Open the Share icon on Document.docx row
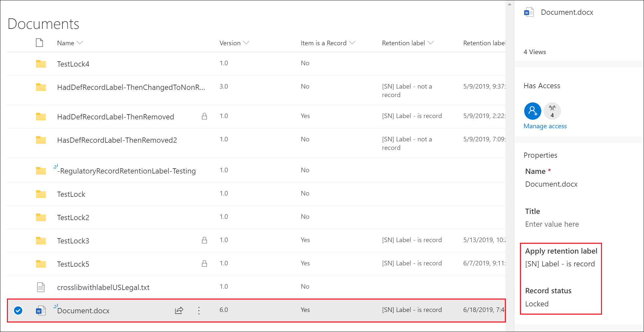 (179, 310)
